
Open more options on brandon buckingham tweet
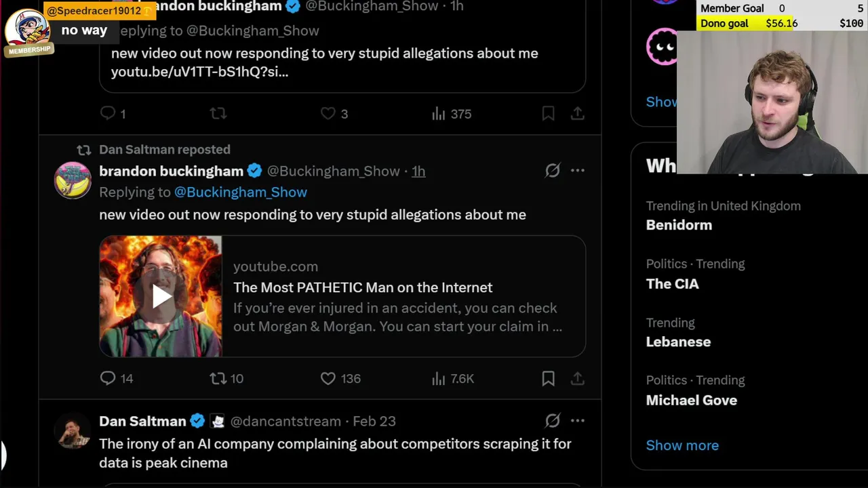tap(577, 171)
